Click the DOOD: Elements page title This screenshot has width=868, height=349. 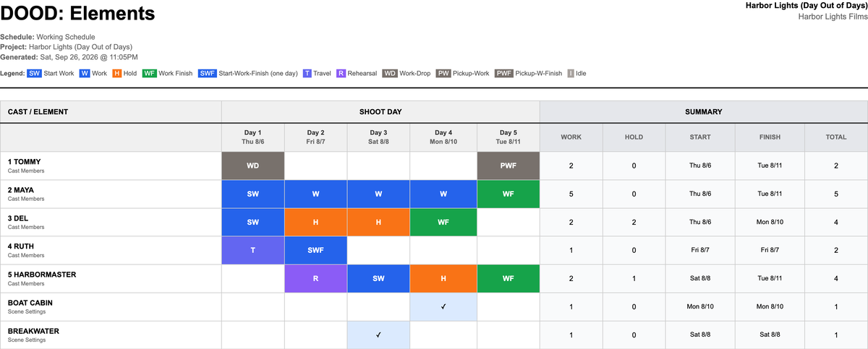(x=77, y=13)
